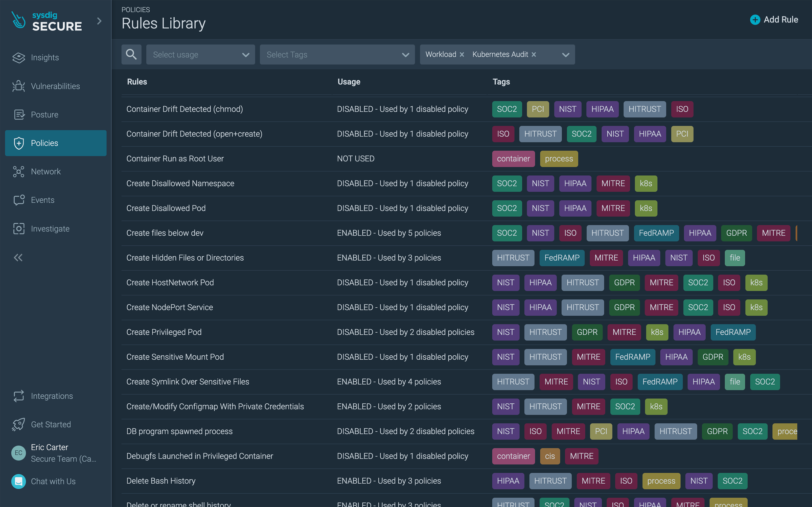Open the Integrations icon
The image size is (812, 507).
tap(19, 396)
